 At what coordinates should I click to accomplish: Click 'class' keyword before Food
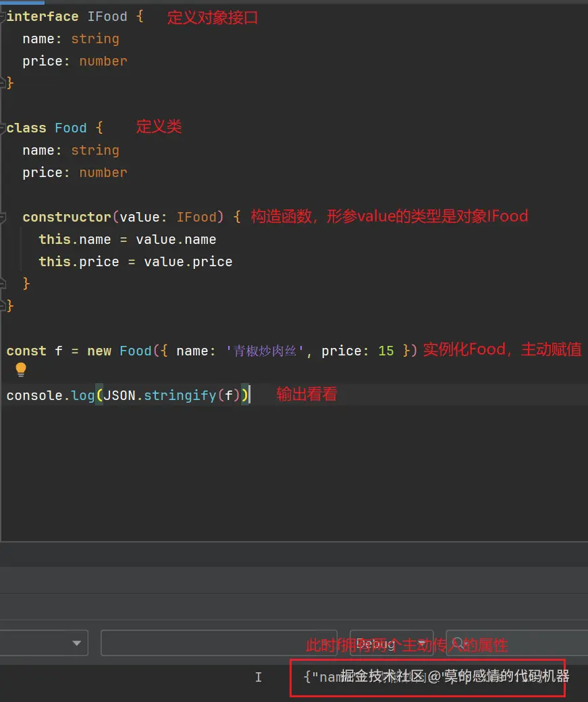coord(26,128)
